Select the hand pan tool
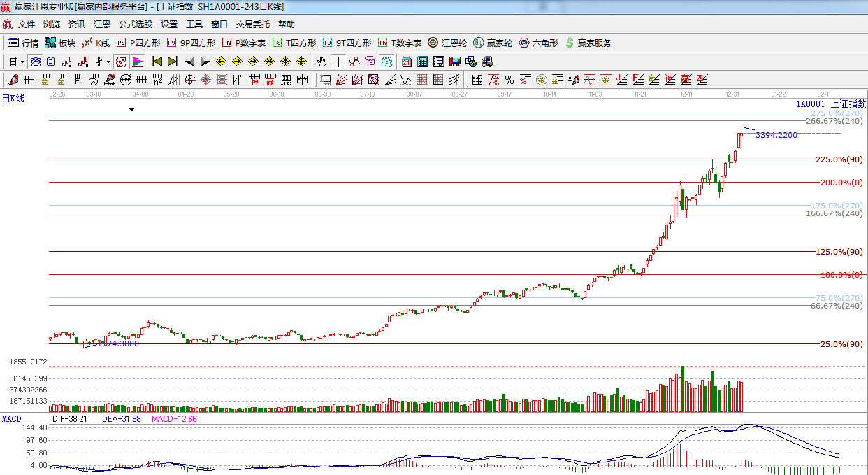Image resolution: width=868 pixels, height=475 pixels. 321,62
